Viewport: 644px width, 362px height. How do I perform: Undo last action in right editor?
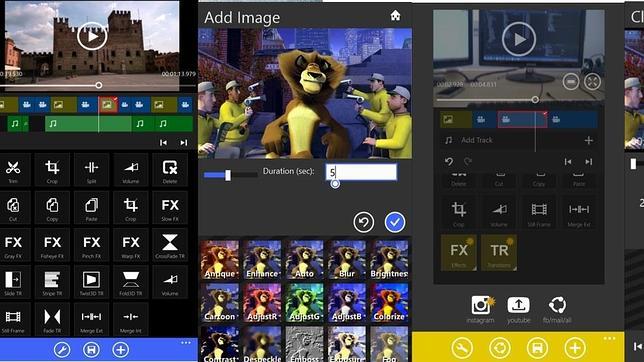(x=449, y=161)
